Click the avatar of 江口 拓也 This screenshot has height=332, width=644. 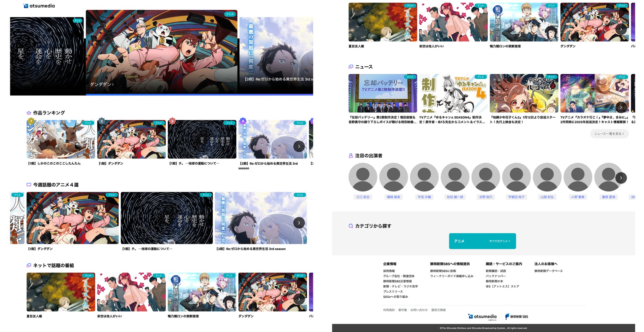coord(363,177)
